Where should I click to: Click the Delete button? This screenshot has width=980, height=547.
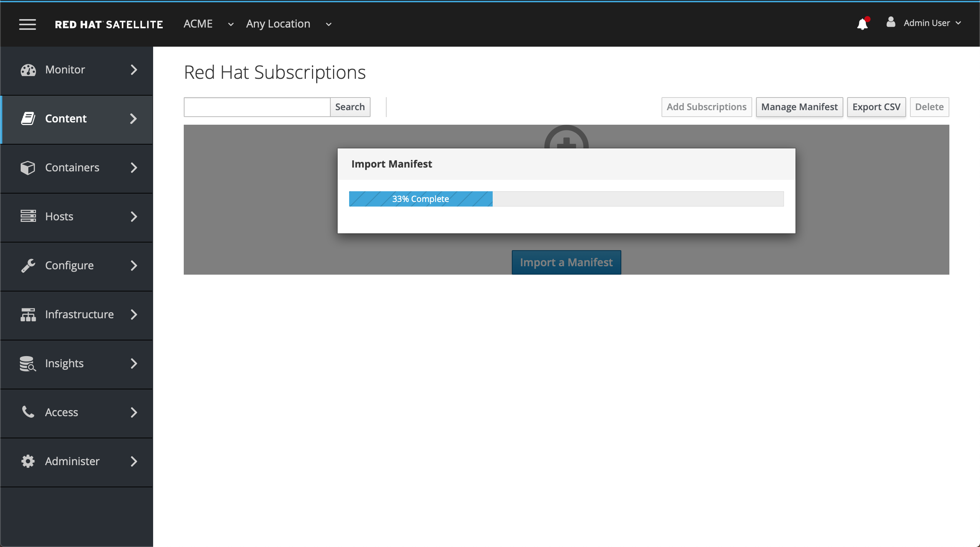coord(929,107)
